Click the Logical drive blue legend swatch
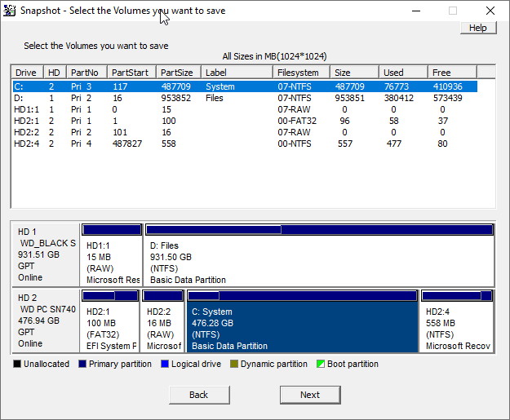This screenshot has height=420, width=510. click(x=165, y=364)
